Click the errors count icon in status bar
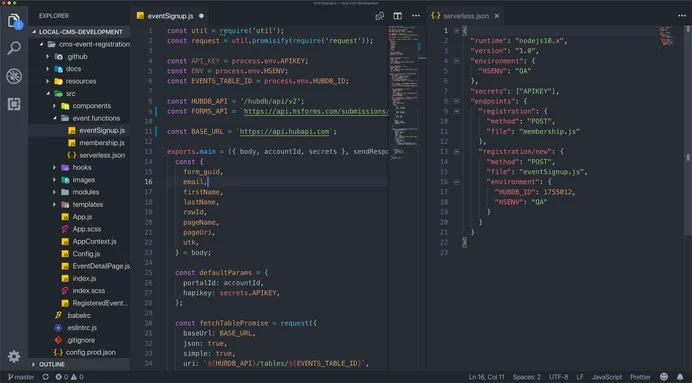692x383 pixels. click(x=61, y=377)
